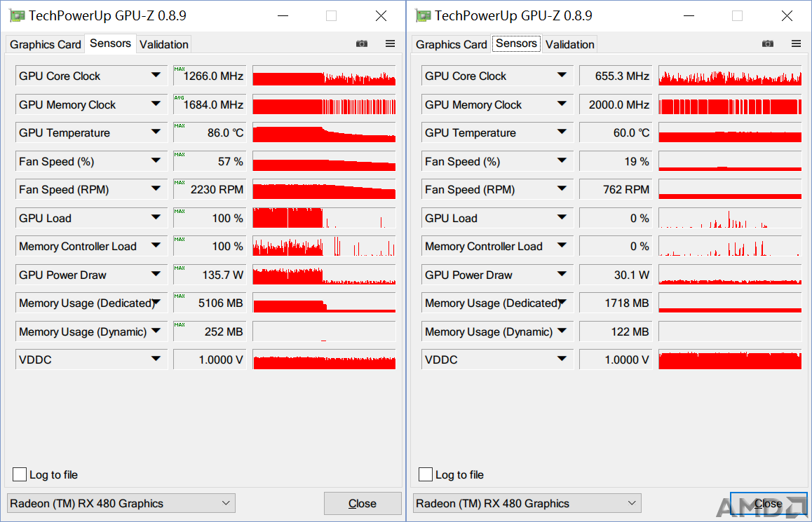Click the 86.0 °C temperature reading

pos(210,133)
